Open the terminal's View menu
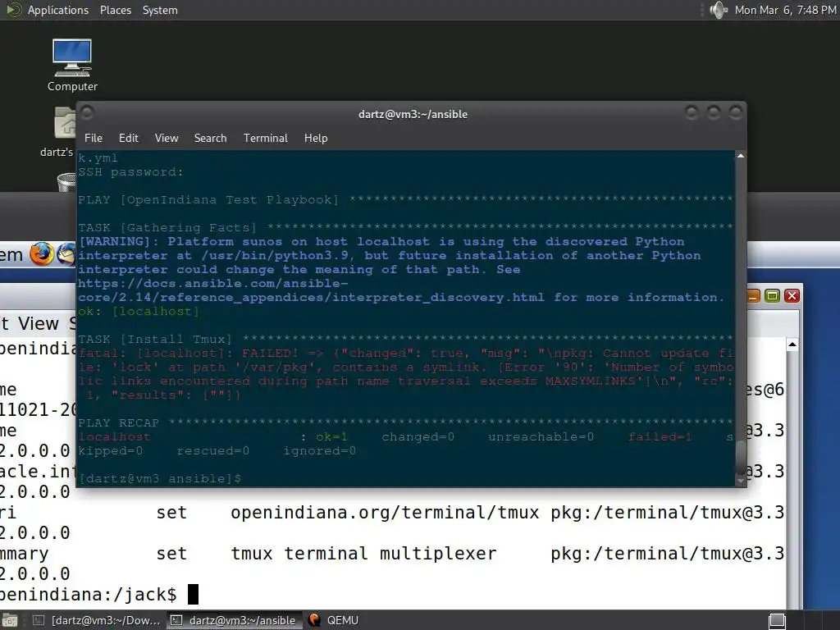 (x=167, y=138)
